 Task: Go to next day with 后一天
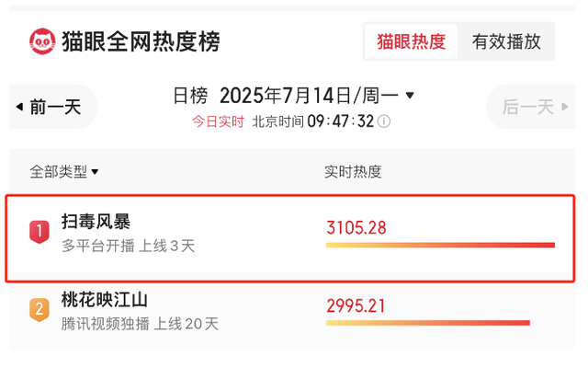pos(528,108)
